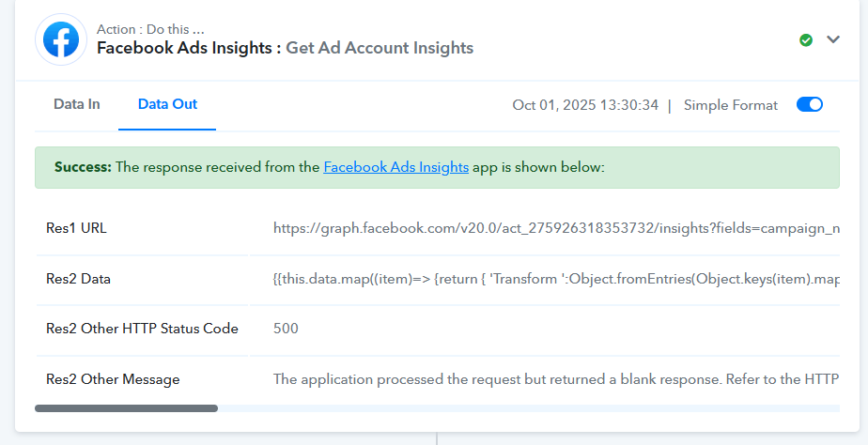
Task: Collapse the action step using the chevron
Action: (832, 39)
